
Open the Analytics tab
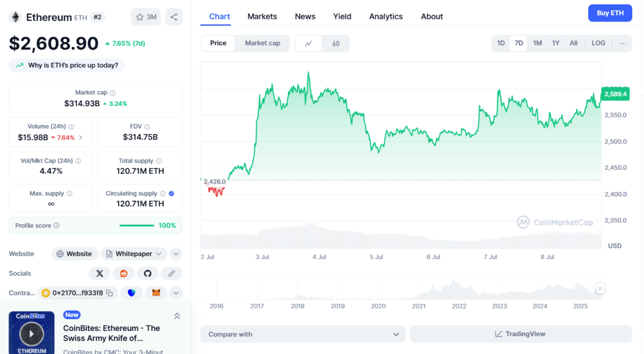386,17
